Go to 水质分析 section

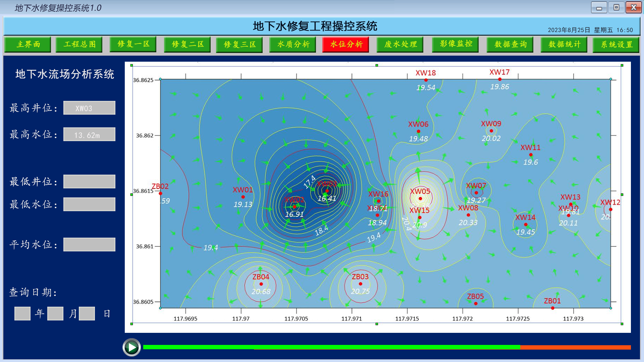[x=293, y=45]
